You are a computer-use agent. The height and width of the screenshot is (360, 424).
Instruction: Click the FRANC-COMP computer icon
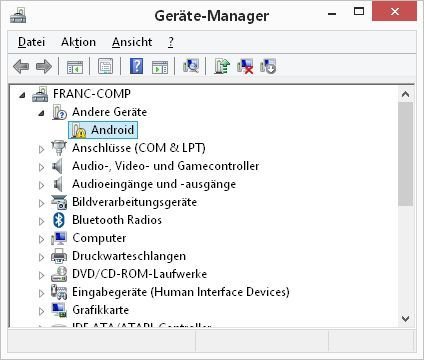point(40,94)
